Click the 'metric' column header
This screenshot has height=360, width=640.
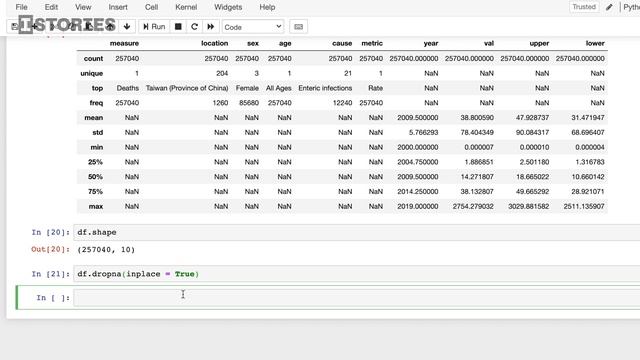372,43
